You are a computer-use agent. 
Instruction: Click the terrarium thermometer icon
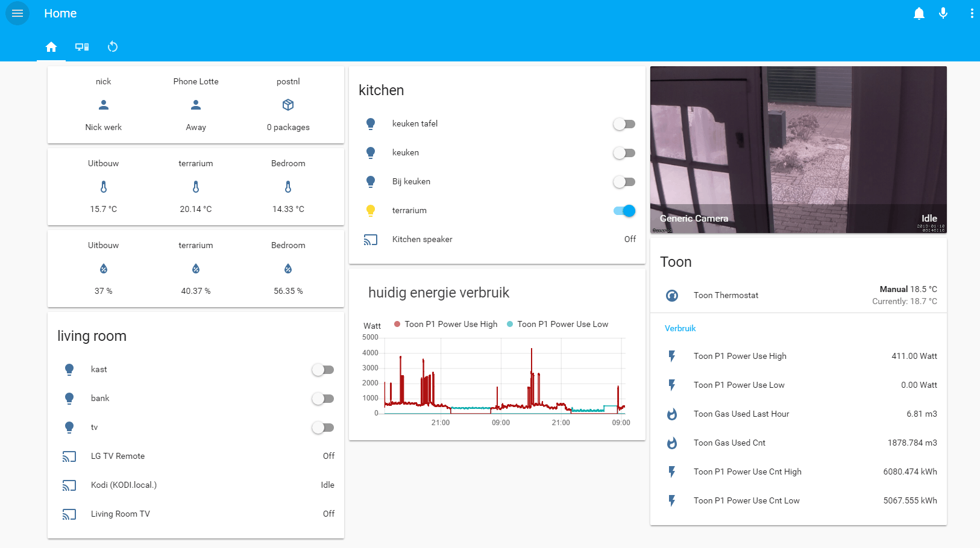pos(196,187)
